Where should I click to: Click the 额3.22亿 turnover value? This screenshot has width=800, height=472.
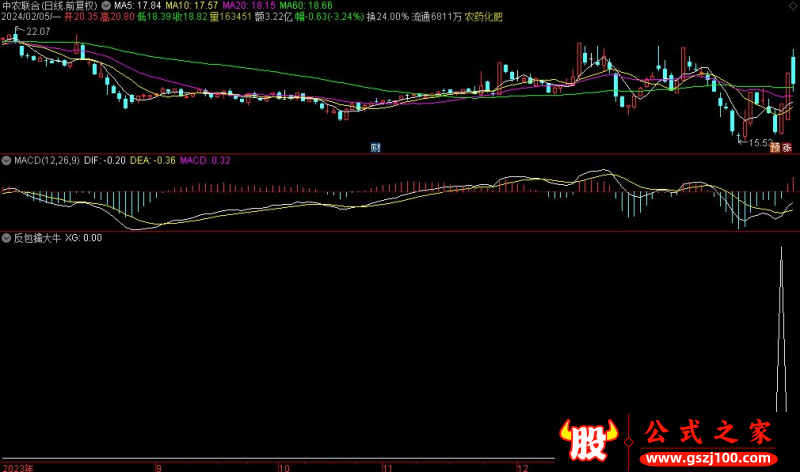pos(273,17)
